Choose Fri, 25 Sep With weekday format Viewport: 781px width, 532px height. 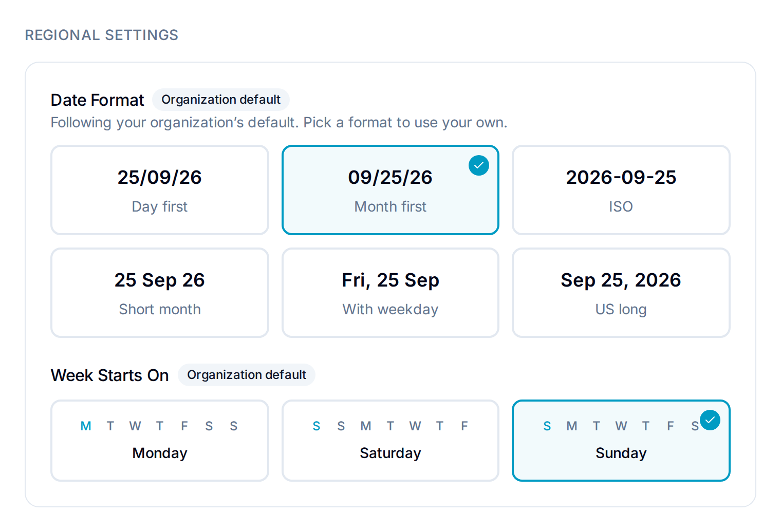[x=390, y=293]
